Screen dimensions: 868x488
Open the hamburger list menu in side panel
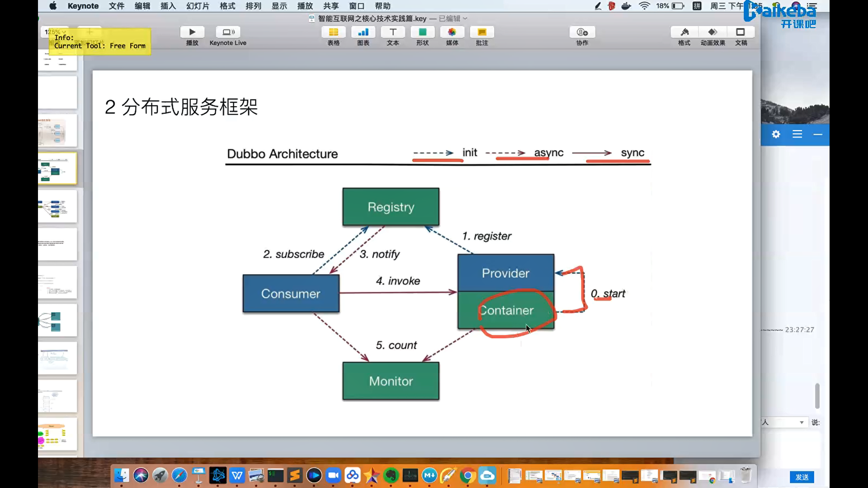(x=797, y=134)
